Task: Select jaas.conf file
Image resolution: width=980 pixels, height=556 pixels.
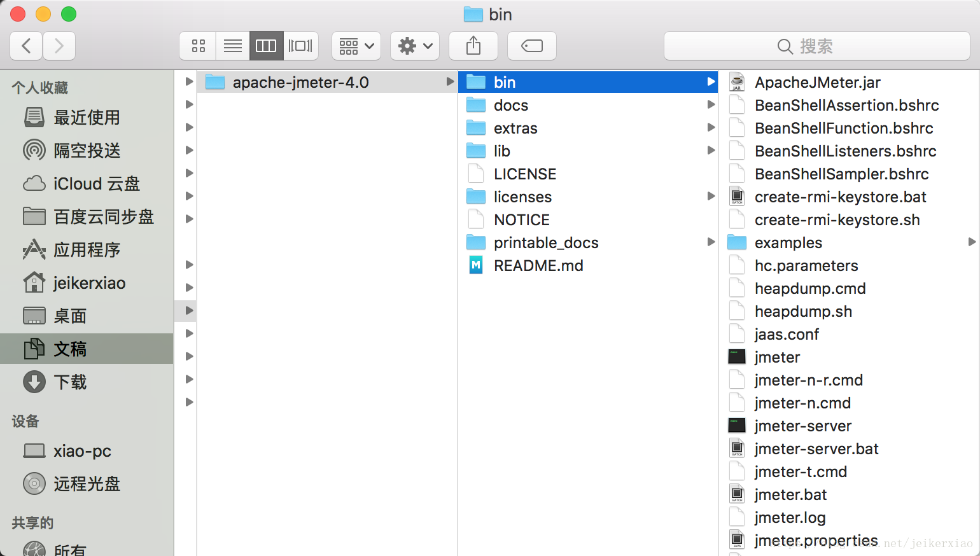Action: pos(850,334)
